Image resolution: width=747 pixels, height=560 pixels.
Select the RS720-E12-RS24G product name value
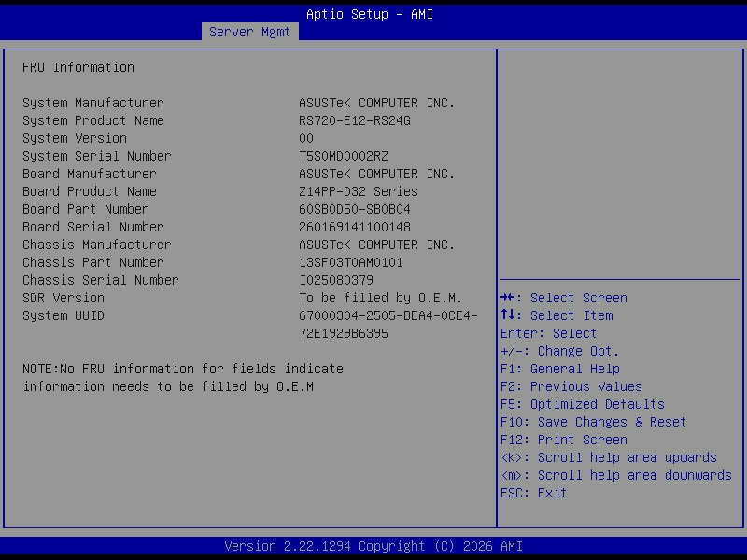(x=355, y=120)
